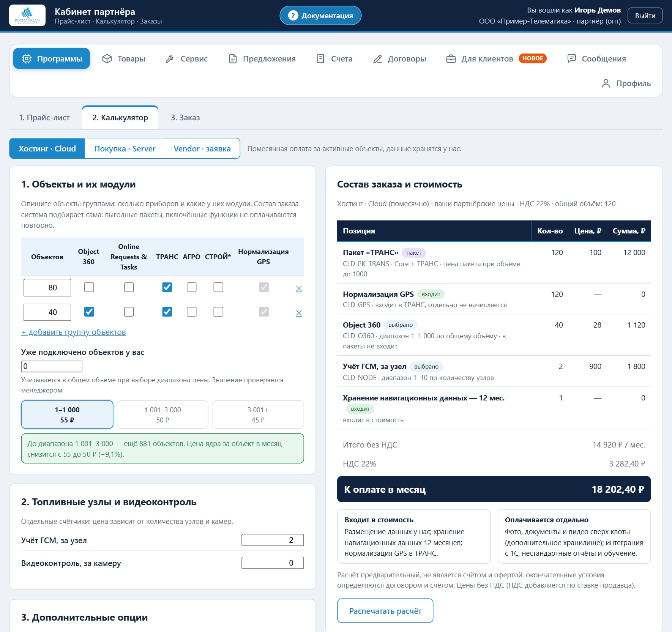Click the receipt icon next to Счета

[x=320, y=59]
